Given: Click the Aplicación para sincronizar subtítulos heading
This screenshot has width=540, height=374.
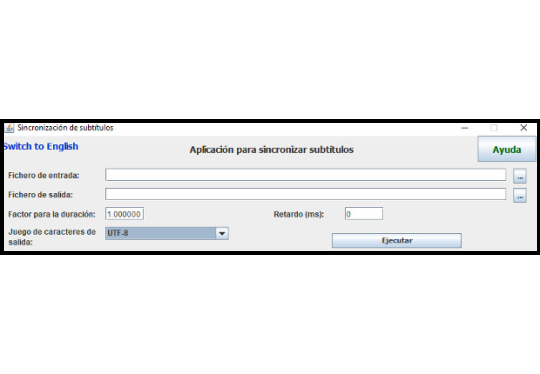Looking at the screenshot, I should pyautogui.click(x=271, y=150).
